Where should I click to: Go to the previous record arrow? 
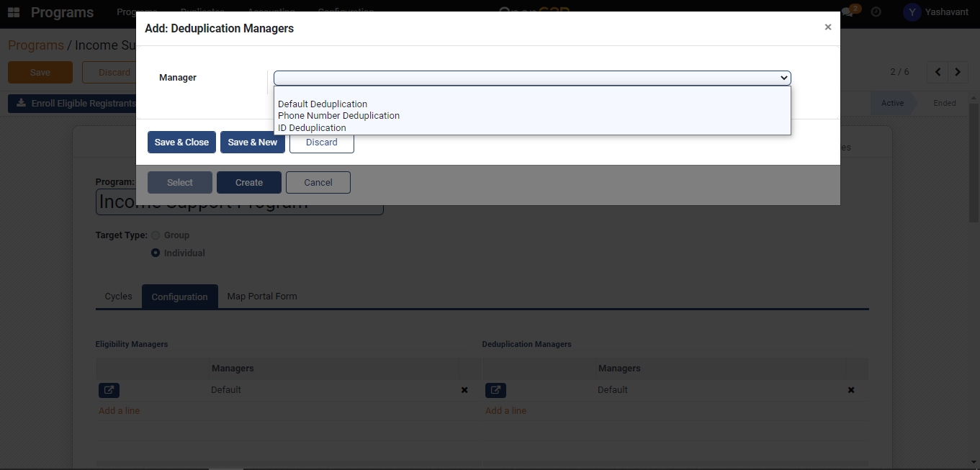point(938,72)
